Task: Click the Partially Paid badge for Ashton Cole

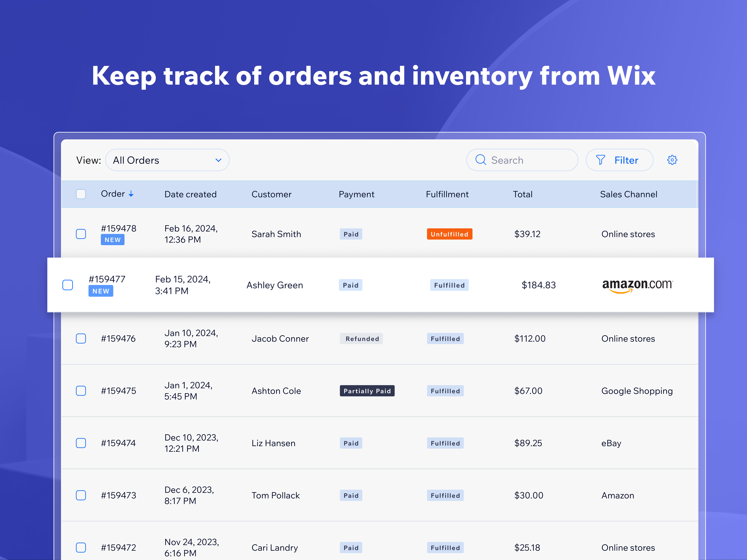Action: pos(367,391)
